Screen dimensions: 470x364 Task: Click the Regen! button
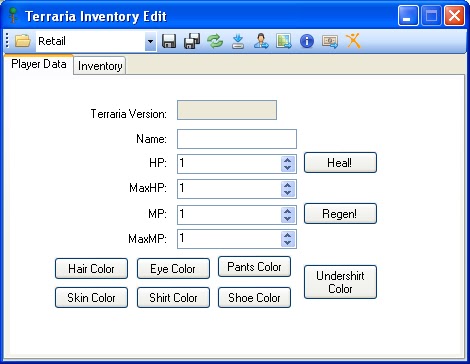340,213
